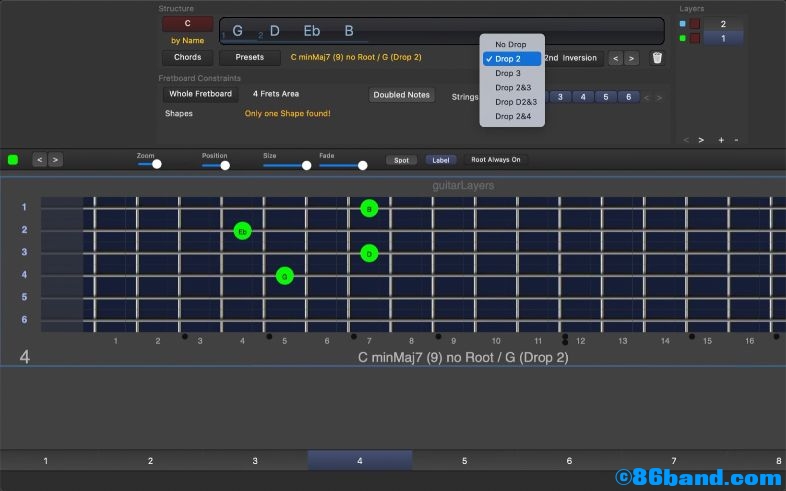Click next inversion arrow beside trash

[x=631, y=58]
